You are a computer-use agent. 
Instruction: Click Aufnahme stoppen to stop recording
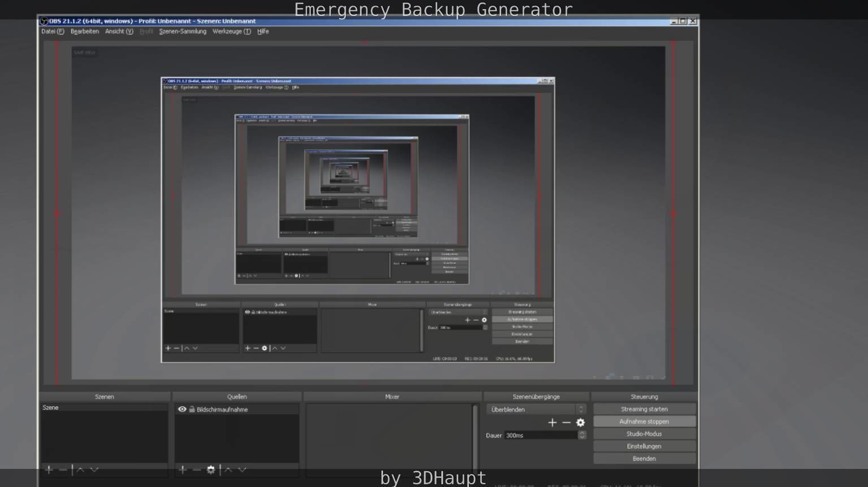[644, 421]
